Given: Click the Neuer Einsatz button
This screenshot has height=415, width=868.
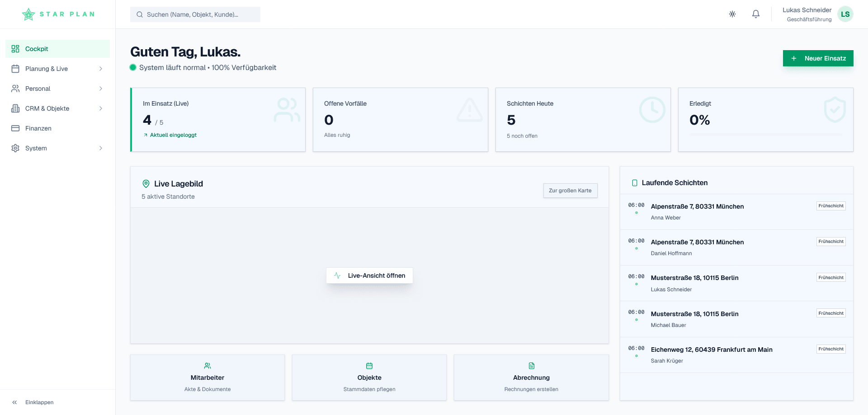Looking at the screenshot, I should [818, 58].
